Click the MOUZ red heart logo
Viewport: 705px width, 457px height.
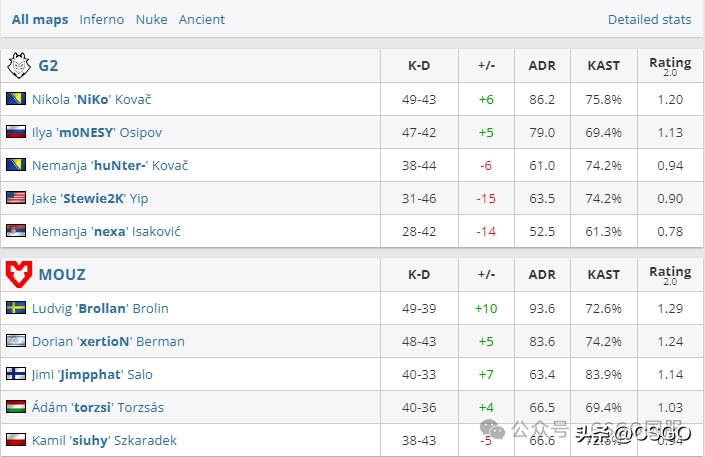(19, 274)
